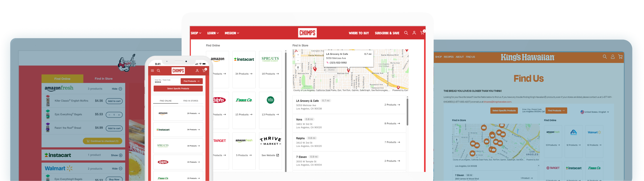Click WHERE TO BUY link

[x=359, y=33]
